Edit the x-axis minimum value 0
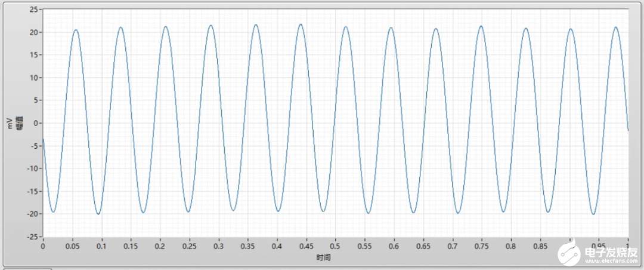Image resolution: width=644 pixels, height=270 pixels. (43, 246)
